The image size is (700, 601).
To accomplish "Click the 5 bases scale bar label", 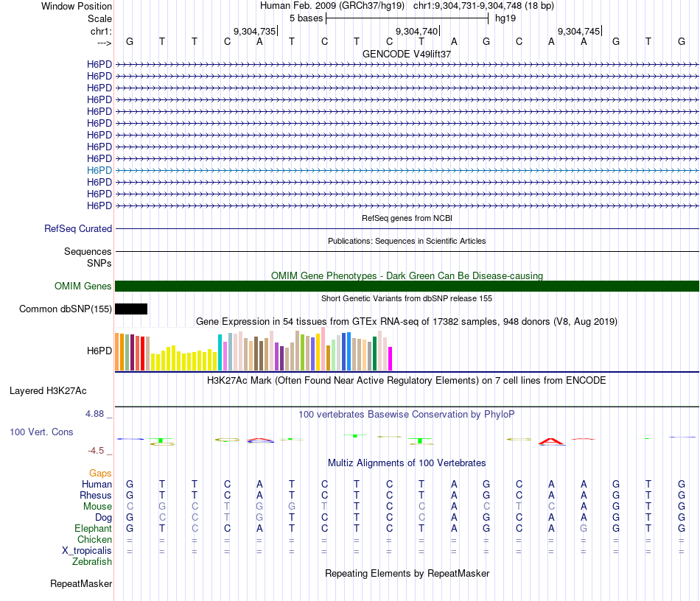I will (x=306, y=18).
